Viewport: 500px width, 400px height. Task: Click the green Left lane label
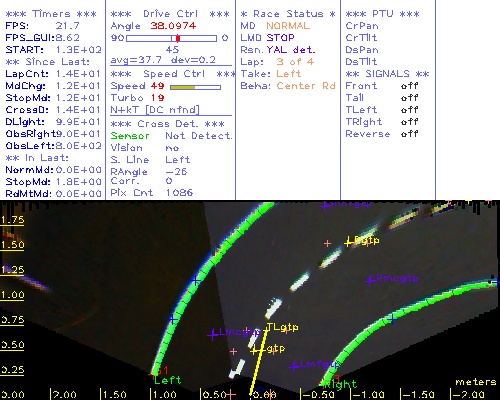click(168, 380)
